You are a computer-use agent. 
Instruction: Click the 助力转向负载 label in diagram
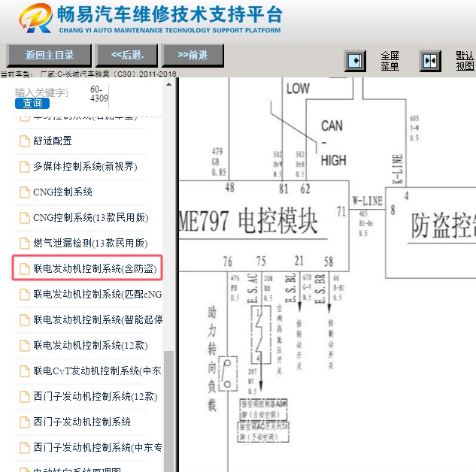click(x=212, y=359)
